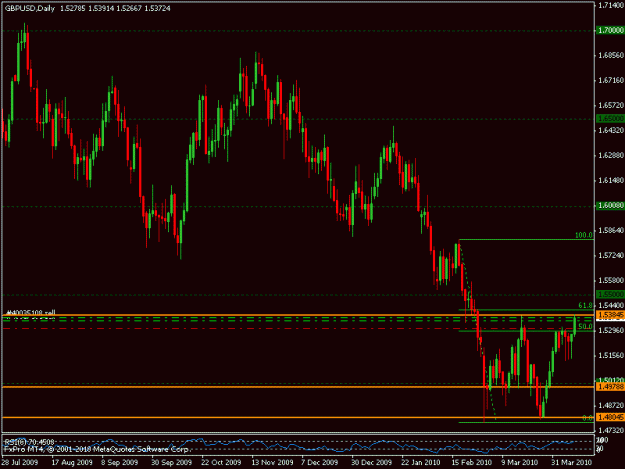Click the 15 Feb 2010 date label

[x=472, y=463]
